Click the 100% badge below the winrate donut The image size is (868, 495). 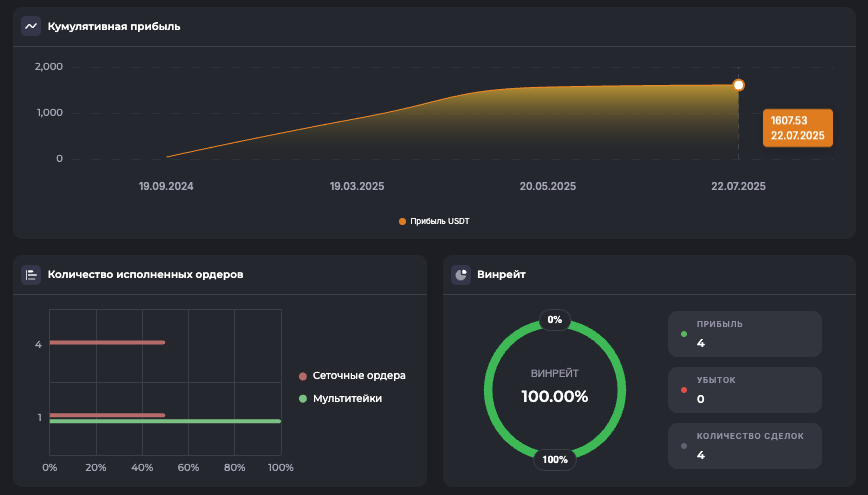point(555,460)
